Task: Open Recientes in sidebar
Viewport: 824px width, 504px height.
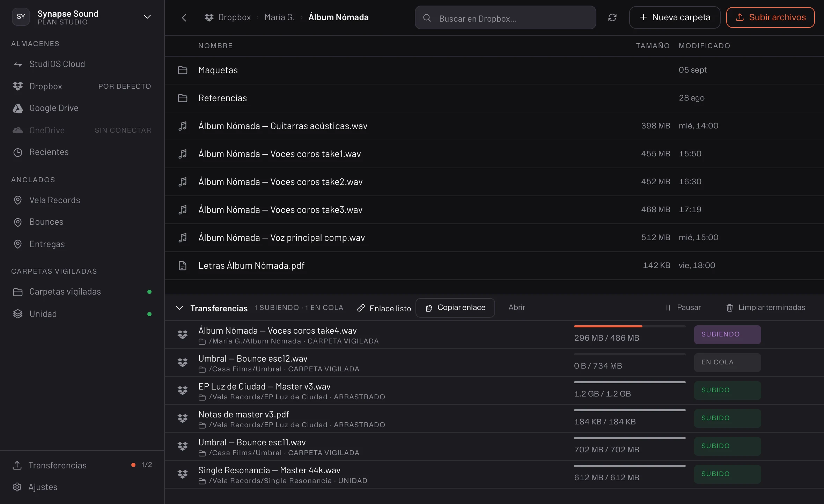Action: pos(82,152)
